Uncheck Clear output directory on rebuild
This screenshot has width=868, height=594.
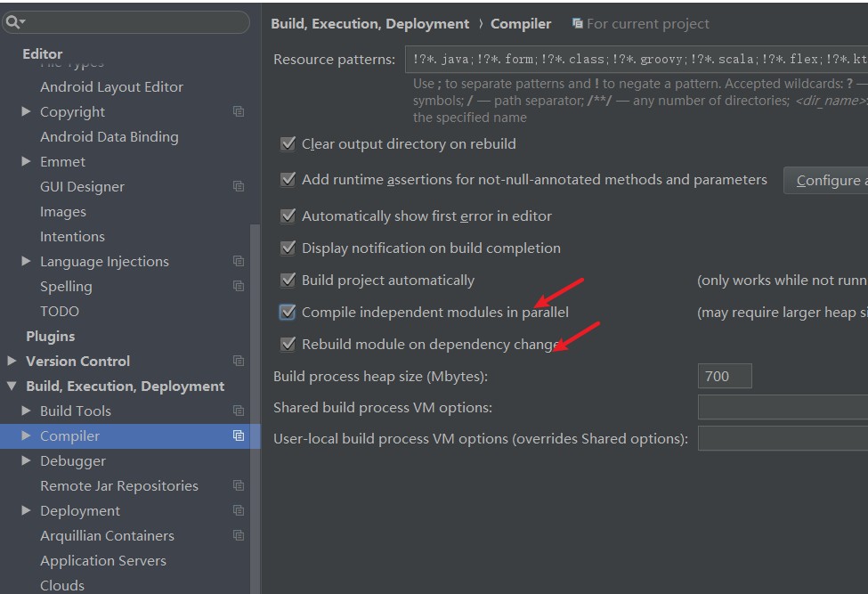(288, 143)
